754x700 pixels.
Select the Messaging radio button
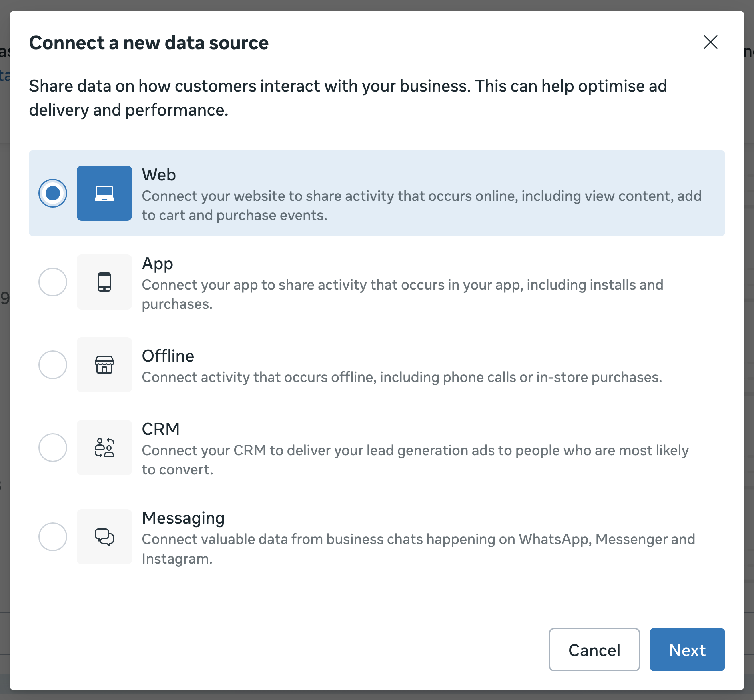tap(53, 537)
